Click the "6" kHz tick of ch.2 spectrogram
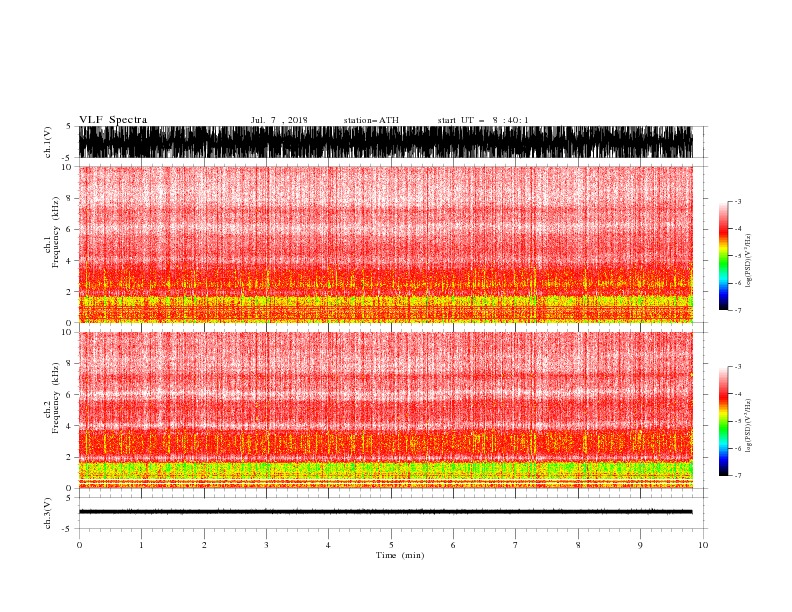 [x=69, y=395]
